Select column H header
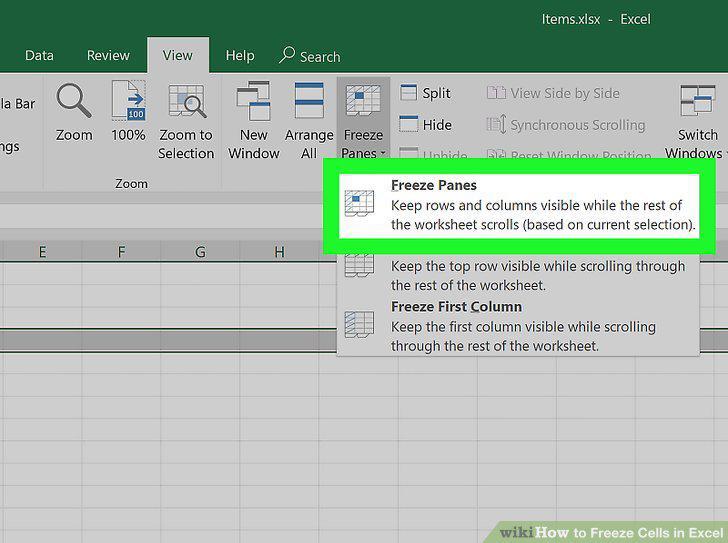728x543 pixels. click(279, 252)
